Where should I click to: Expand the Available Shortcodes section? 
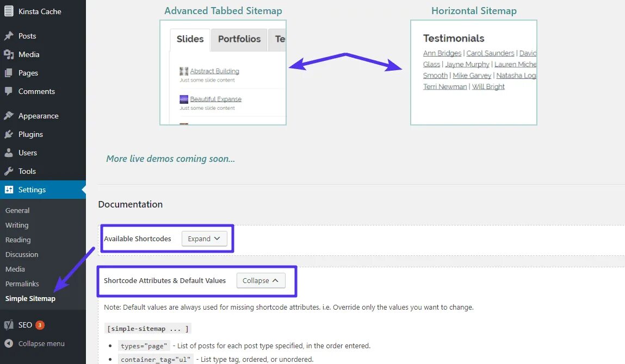click(x=204, y=239)
